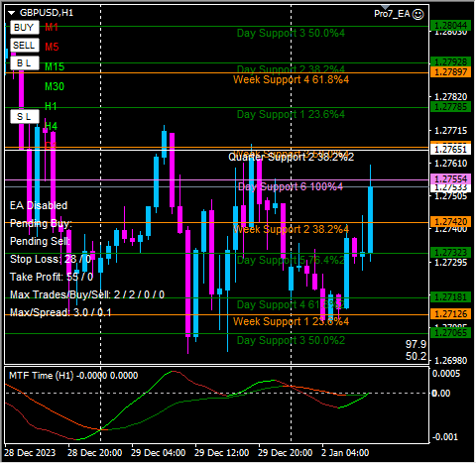This screenshot has height=464, width=476.
Task: Click the Day Support 4 61.8% label
Action: tap(291, 304)
